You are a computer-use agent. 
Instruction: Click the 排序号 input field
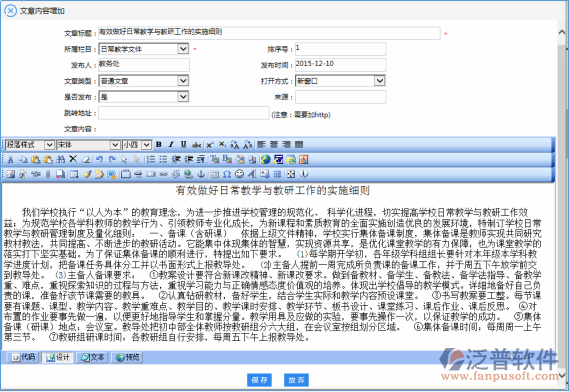tap(340, 49)
